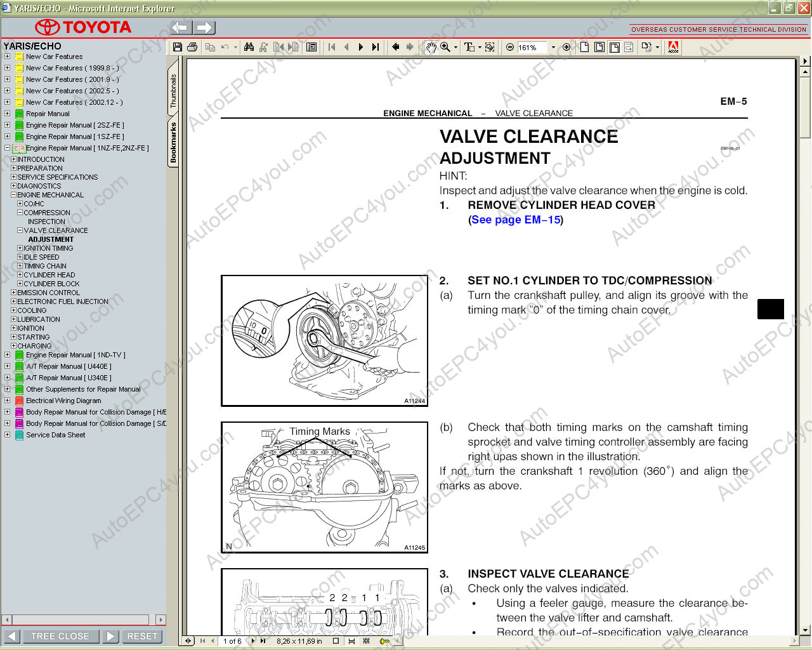Open the zoom percentage dropdown

(553, 47)
